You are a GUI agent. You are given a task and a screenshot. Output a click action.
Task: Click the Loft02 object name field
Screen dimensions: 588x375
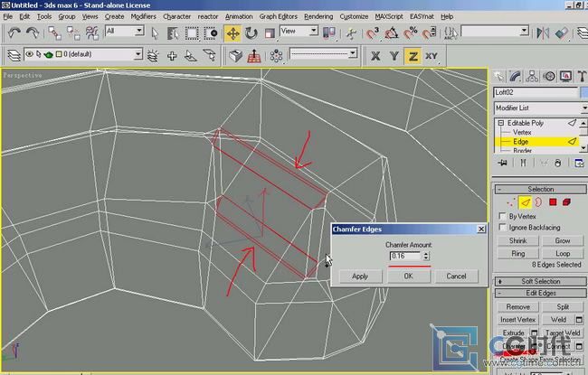[536, 92]
